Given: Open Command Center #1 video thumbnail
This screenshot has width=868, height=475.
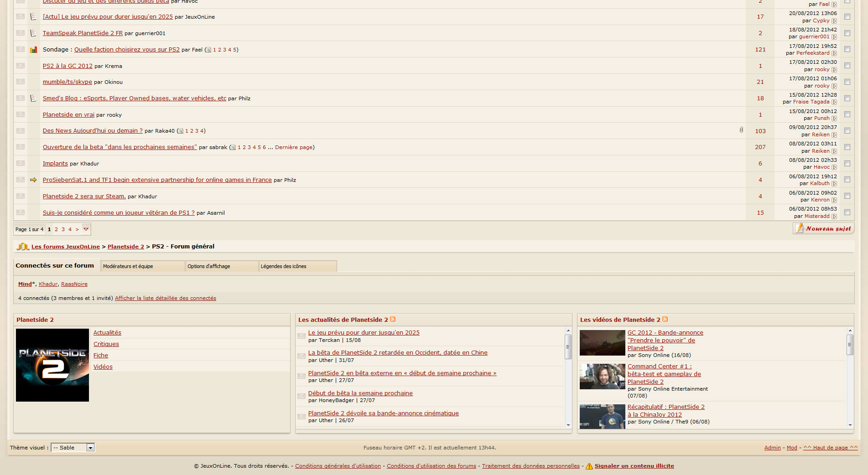Looking at the screenshot, I should [602, 377].
